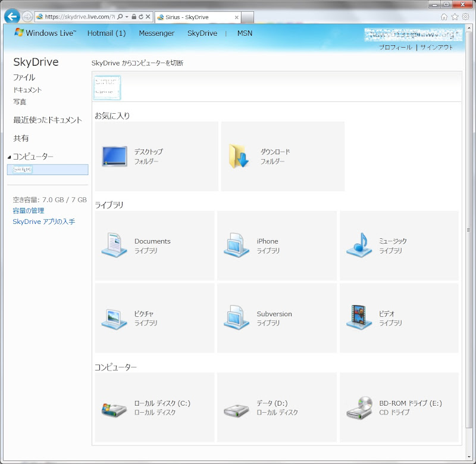Open the ダウンロード folder icon
The width and height of the screenshot is (476, 464).
click(x=239, y=156)
